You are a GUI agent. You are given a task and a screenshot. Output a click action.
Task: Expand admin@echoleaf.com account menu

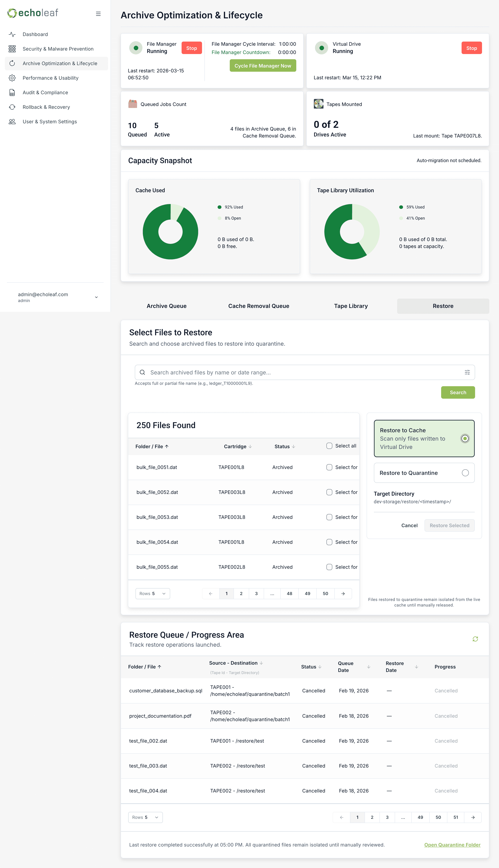coord(96,297)
